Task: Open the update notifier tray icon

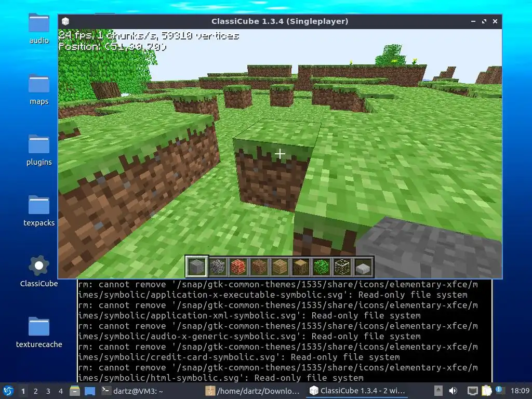Action: pos(500,391)
